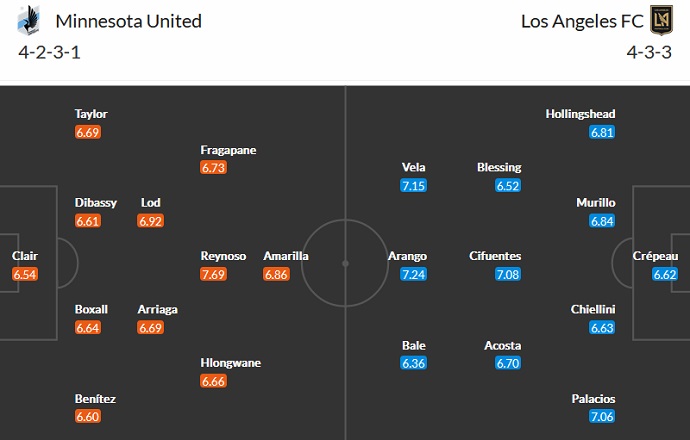Click player Chiellini's name
This screenshot has width=690, height=440.
595,309
